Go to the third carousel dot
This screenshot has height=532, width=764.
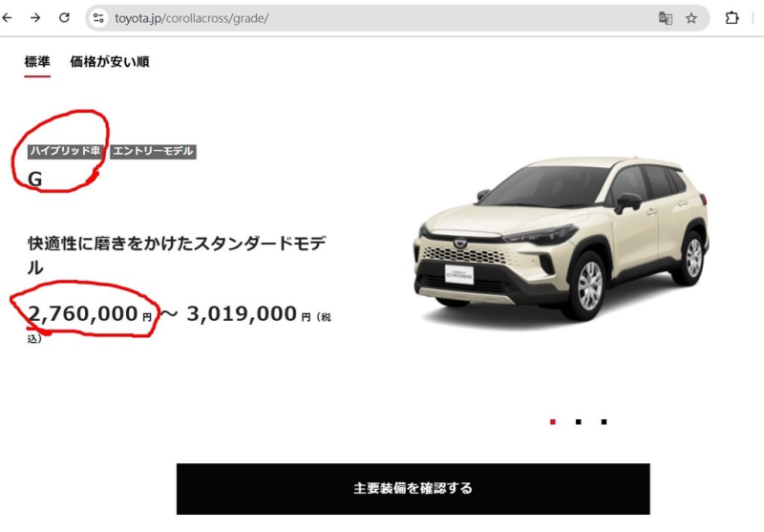pos(605,422)
